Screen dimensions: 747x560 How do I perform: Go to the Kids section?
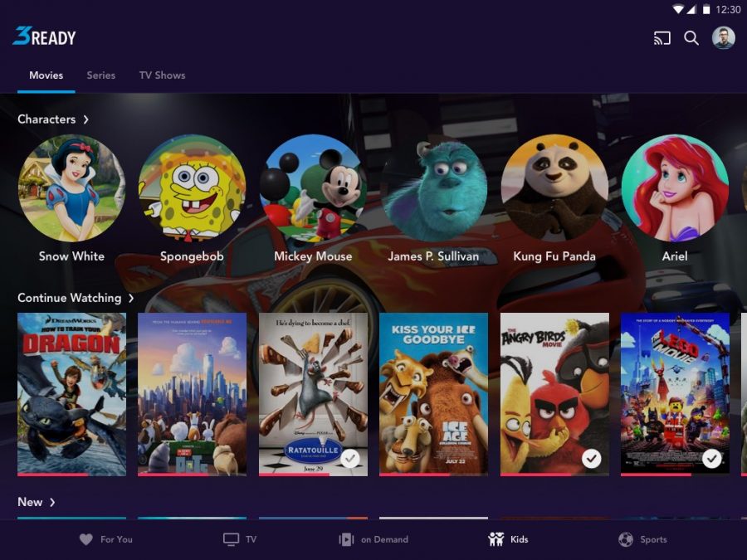pyautogui.click(x=508, y=539)
